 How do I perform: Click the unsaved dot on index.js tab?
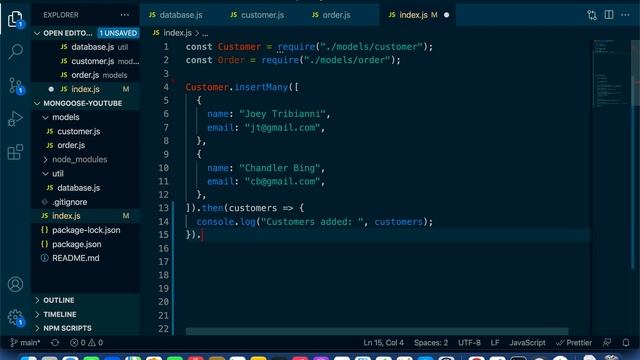pos(446,15)
